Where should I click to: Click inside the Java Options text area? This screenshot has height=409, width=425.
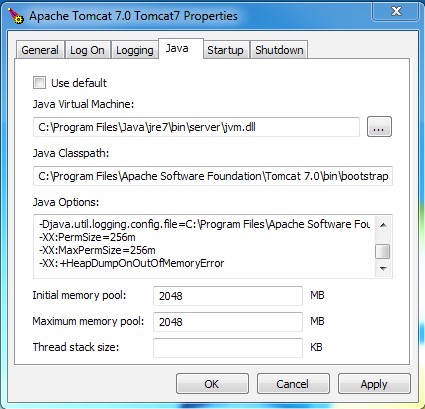pyautogui.click(x=204, y=247)
